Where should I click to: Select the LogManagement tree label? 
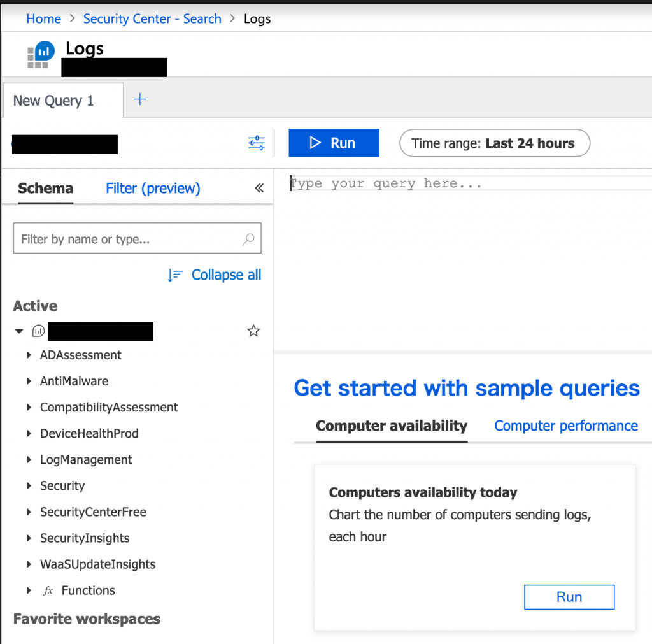point(86,460)
